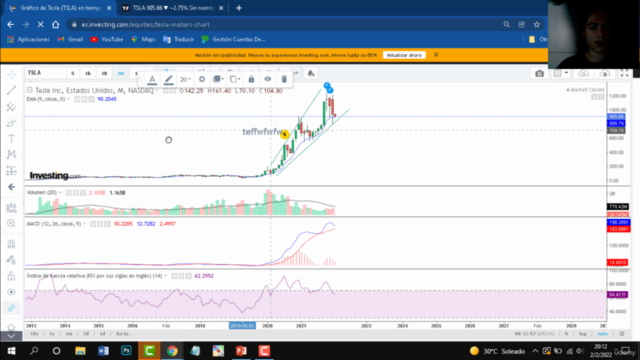Select the trend line drawing tool
This screenshot has width=640, height=360.
coord(11,90)
